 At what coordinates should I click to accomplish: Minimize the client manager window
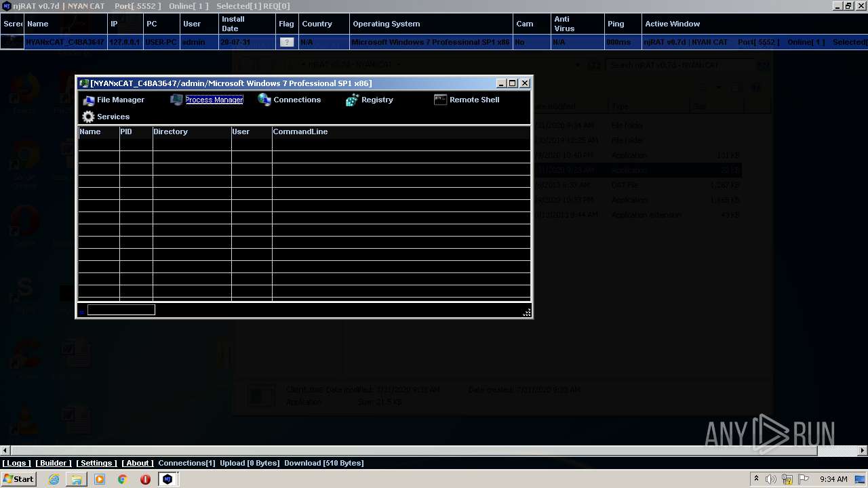502,83
